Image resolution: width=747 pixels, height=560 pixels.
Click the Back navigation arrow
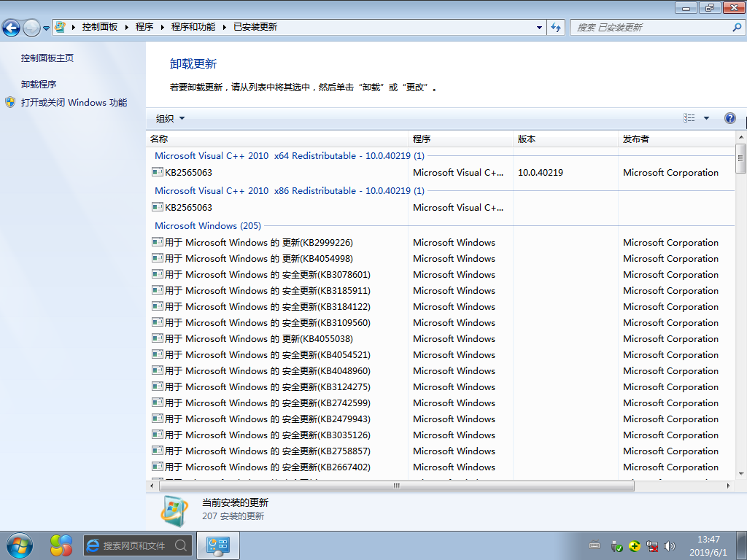pyautogui.click(x=11, y=28)
